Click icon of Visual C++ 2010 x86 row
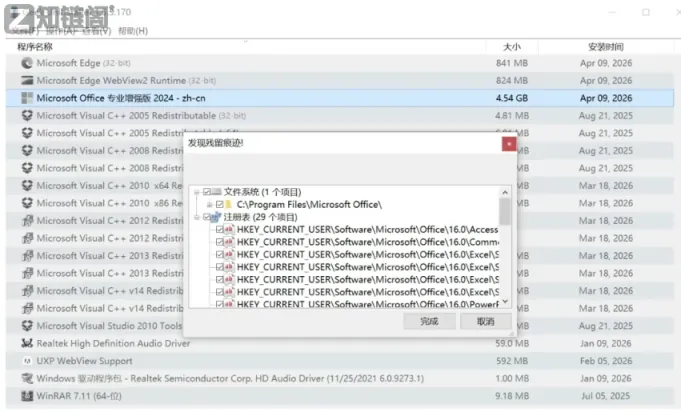Image resolution: width=681 pixels, height=412 pixels. (27, 203)
